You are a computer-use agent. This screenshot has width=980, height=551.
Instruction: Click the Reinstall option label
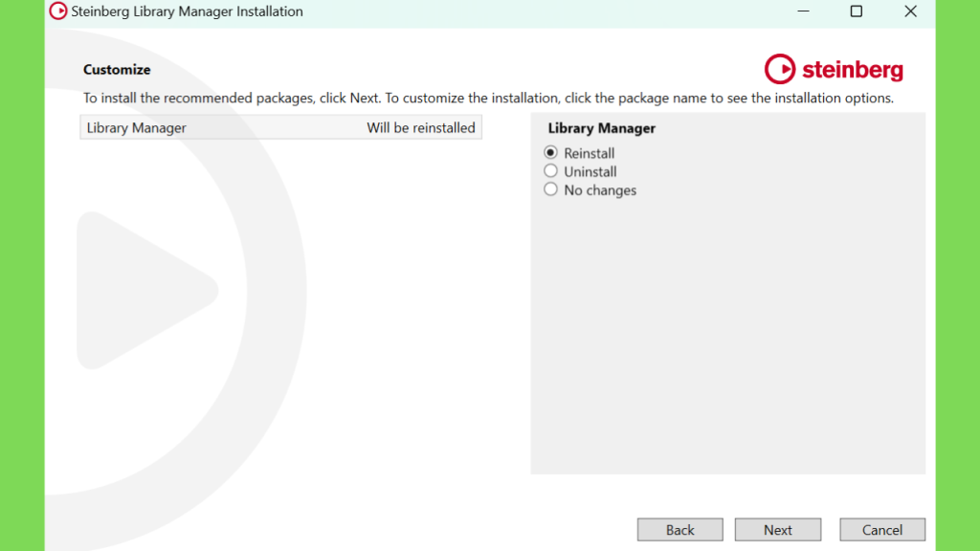point(589,153)
